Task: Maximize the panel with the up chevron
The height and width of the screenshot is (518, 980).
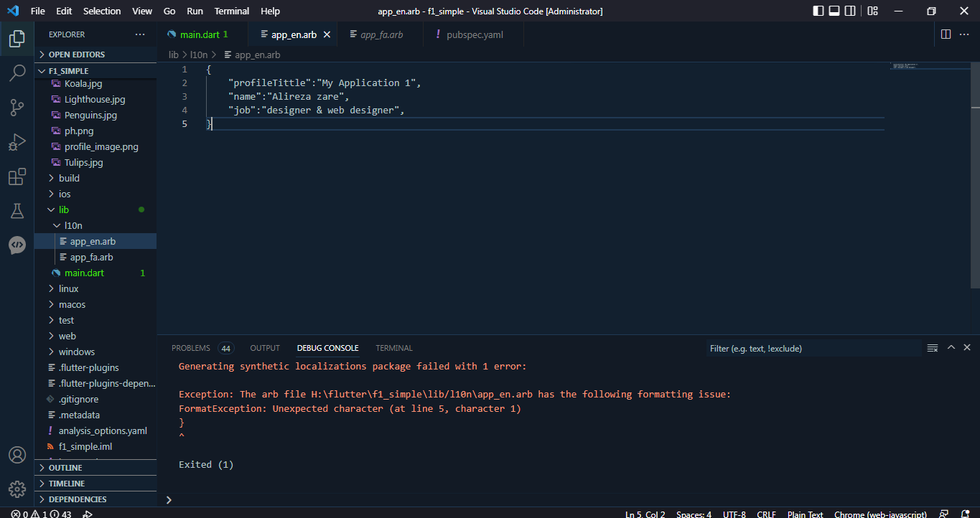Action: click(x=951, y=347)
